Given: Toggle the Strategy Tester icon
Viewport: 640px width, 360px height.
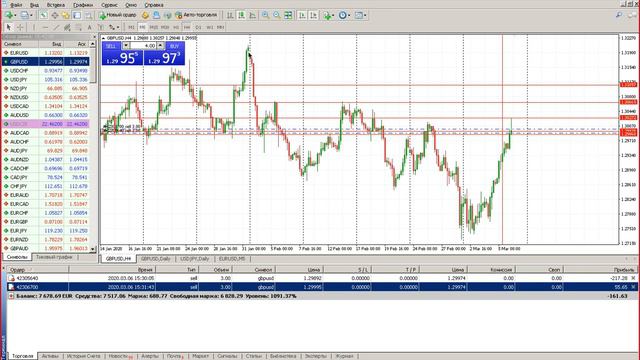Looking at the screenshot, I should click(x=88, y=16).
